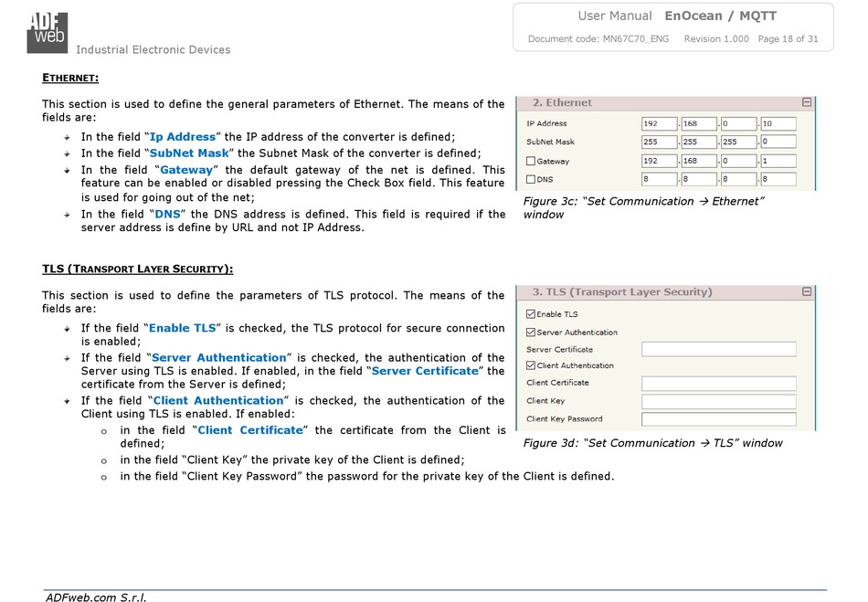
Task: Click the last IP Address octet field showing 10
Action: tap(778, 123)
